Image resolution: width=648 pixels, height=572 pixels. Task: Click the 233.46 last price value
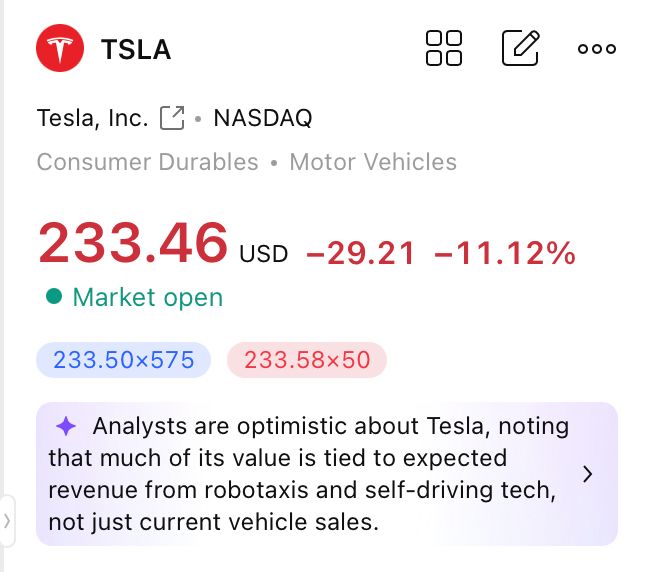tap(133, 244)
